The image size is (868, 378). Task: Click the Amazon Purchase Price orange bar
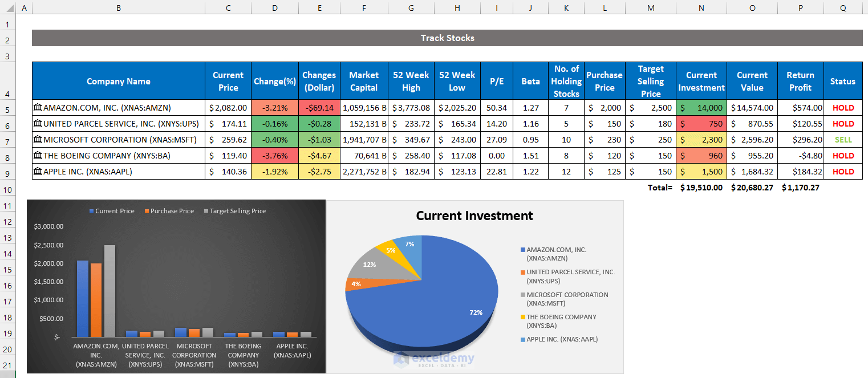96,300
